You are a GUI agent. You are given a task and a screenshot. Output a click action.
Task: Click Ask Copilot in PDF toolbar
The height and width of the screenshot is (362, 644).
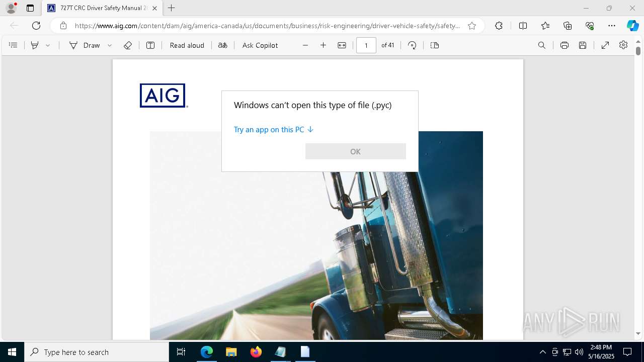[260, 45]
